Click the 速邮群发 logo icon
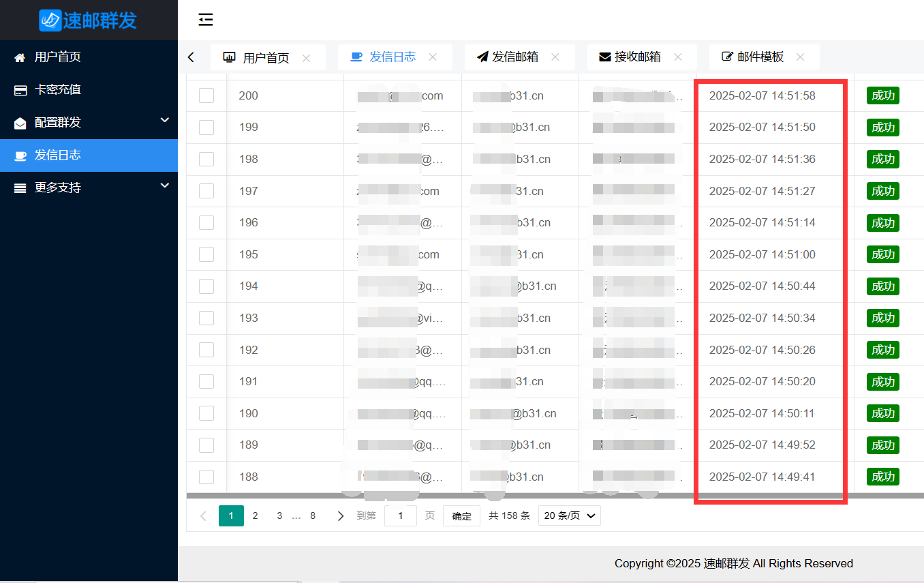 click(51, 20)
